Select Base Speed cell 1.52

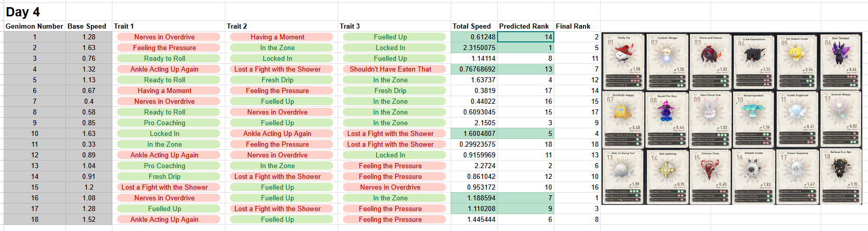(89, 219)
